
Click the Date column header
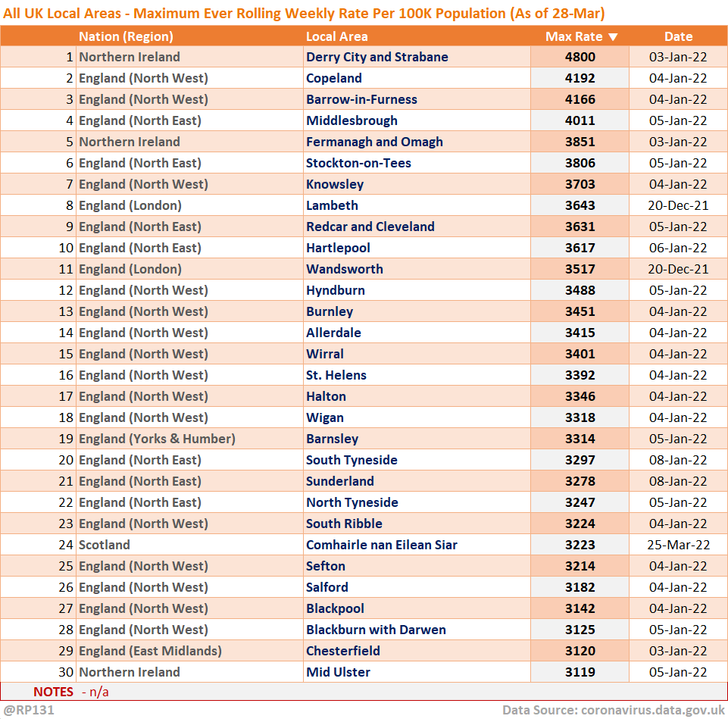[678, 36]
